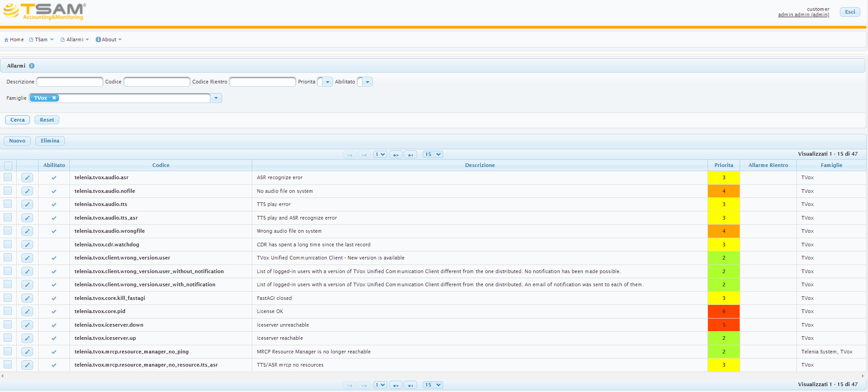Viewport: 868px width, 392px height.
Task: Go to first page in bottom pager
Action: (x=350, y=385)
